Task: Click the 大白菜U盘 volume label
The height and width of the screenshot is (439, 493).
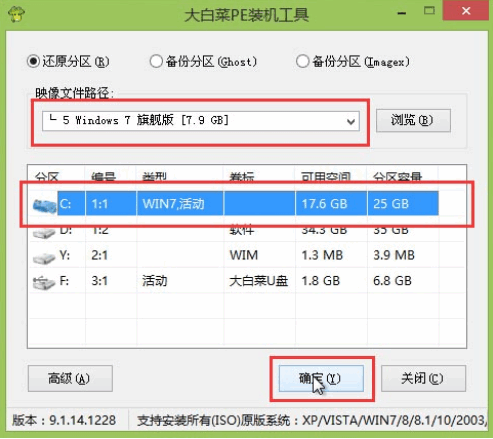Action: coord(258,281)
